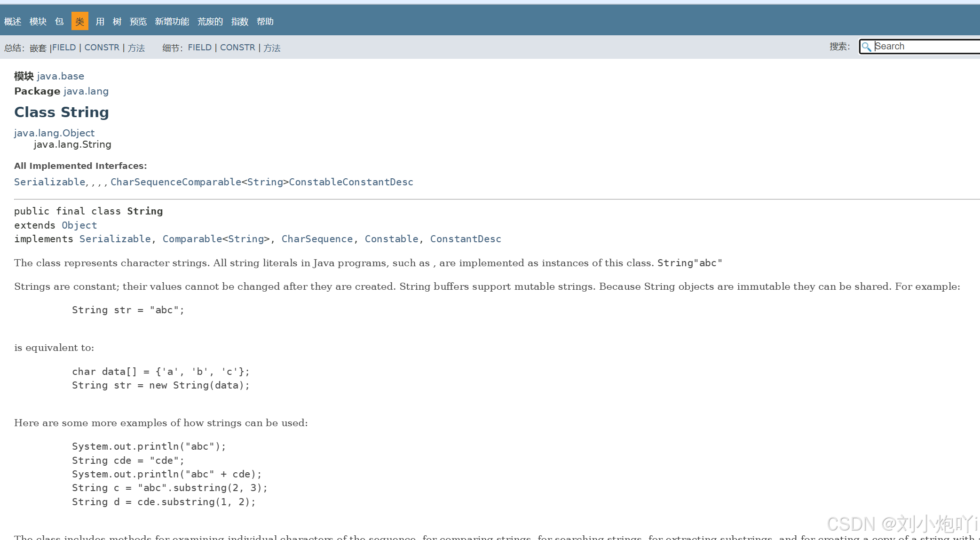This screenshot has width=980, height=540.
Task: Open the 新增功能 navigation item
Action: click(x=172, y=21)
